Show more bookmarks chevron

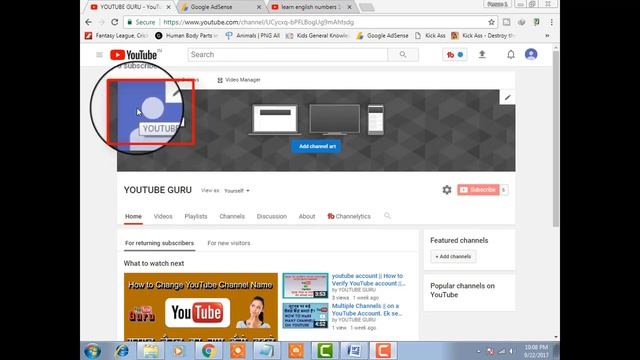[547, 36]
